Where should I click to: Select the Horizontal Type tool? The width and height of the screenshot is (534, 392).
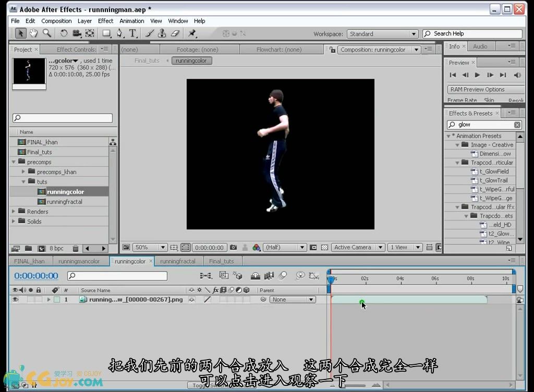coord(133,33)
